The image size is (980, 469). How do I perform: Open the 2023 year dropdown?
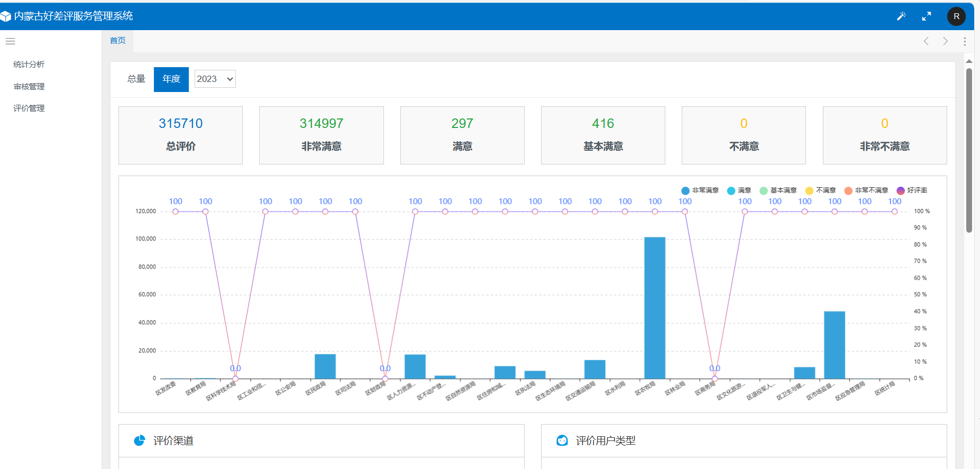click(215, 79)
